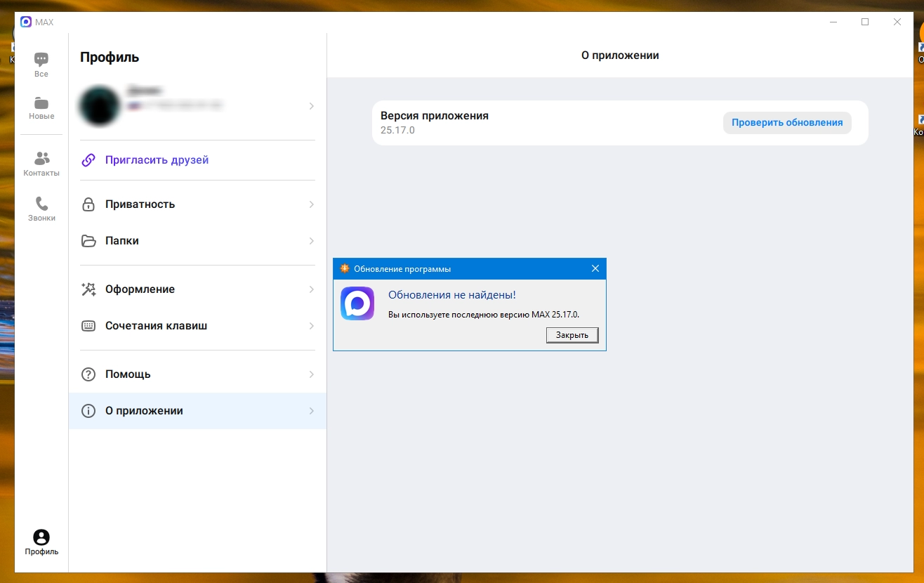Click the Профиль heading text
Image resolution: width=924 pixels, height=583 pixels.
pos(110,58)
